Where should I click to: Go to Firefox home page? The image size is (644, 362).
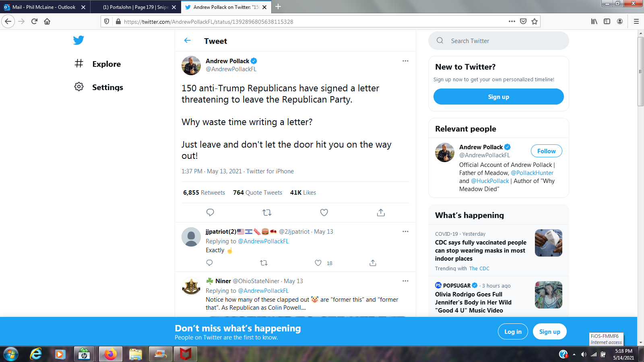[x=47, y=21]
